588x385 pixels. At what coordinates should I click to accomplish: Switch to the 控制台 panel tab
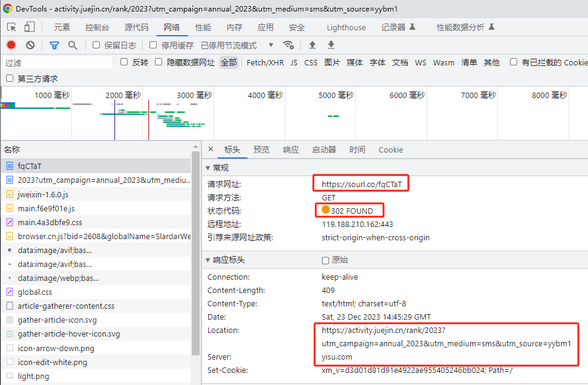(97, 27)
